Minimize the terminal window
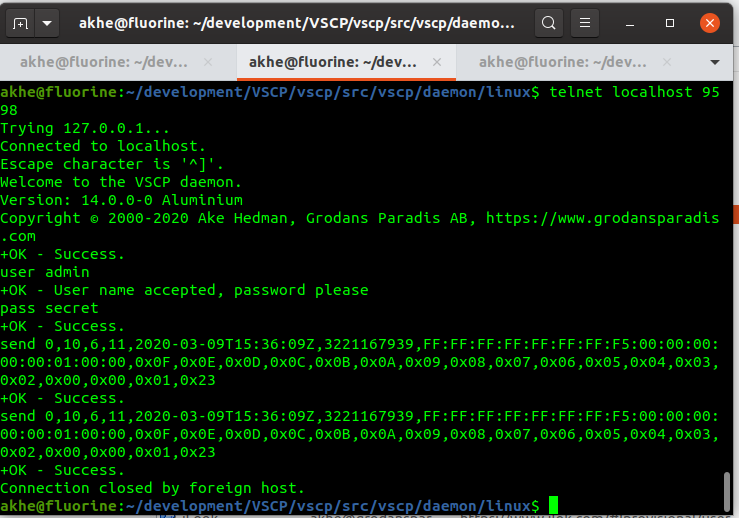 click(x=630, y=23)
